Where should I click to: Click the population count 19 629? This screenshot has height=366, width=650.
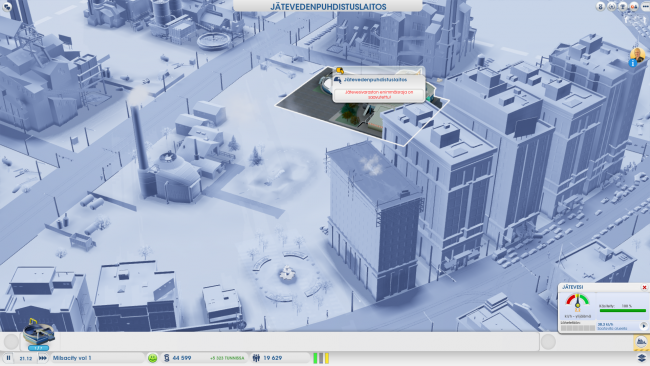click(x=273, y=358)
